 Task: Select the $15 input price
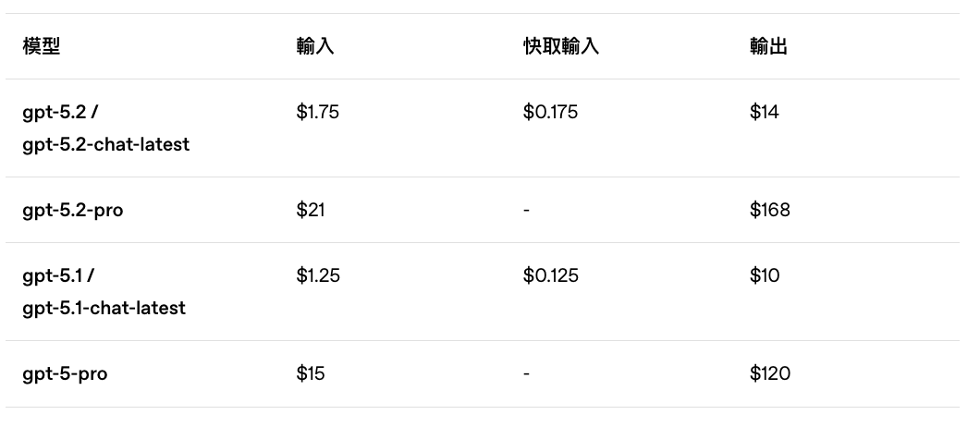point(311,373)
